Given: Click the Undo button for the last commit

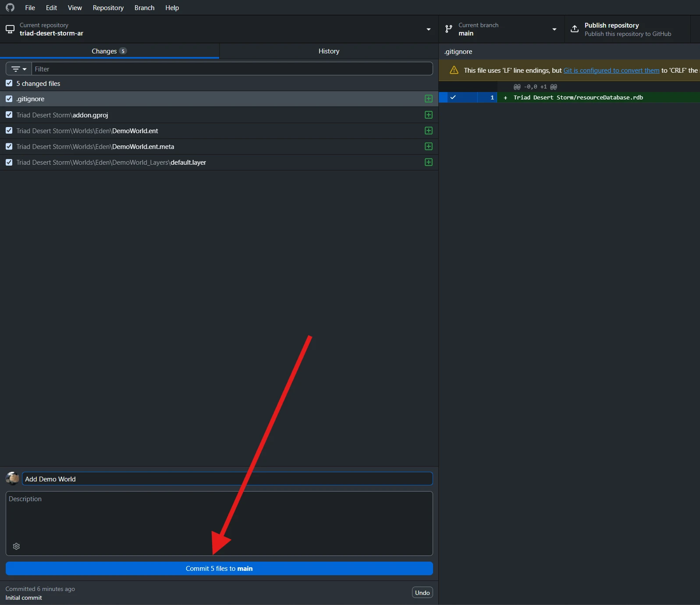Looking at the screenshot, I should [422, 593].
